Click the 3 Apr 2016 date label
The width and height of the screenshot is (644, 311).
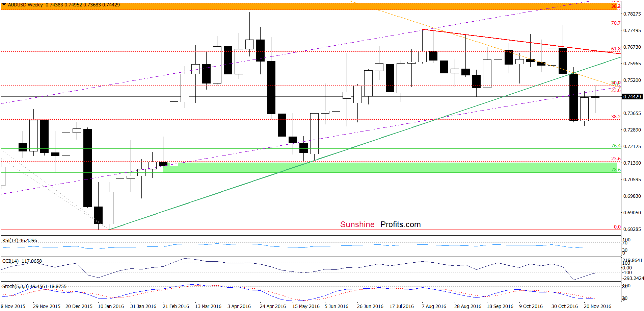click(239, 306)
